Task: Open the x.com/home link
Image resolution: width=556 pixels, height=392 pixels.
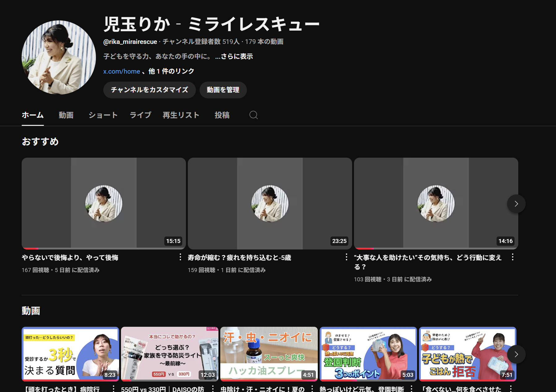Action: coord(122,71)
